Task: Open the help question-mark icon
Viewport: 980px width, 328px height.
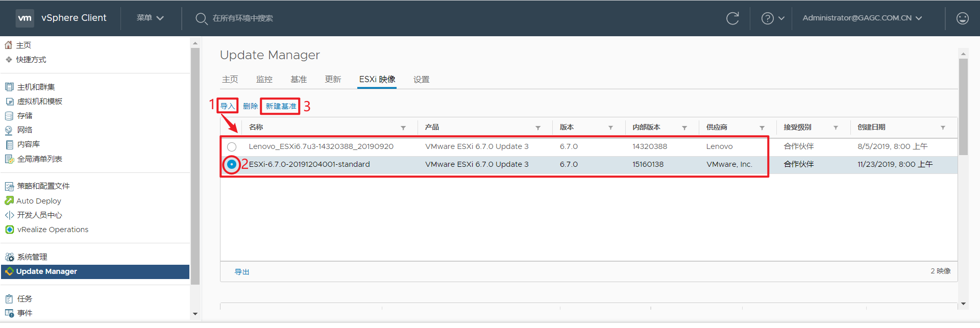Action: pos(767,18)
